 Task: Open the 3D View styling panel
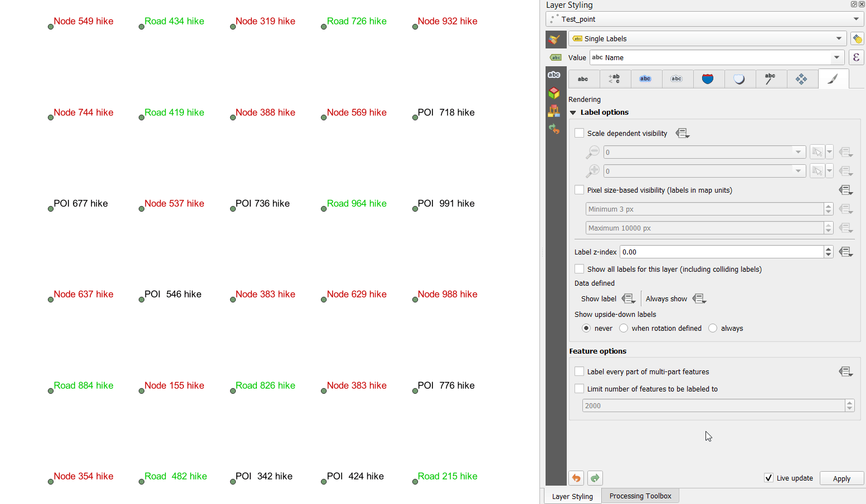click(x=555, y=92)
